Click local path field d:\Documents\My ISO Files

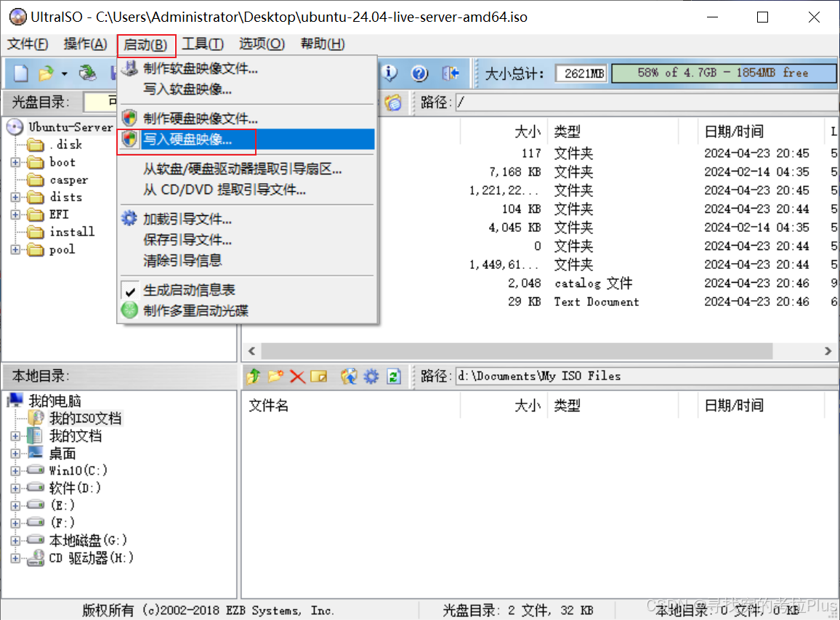(x=647, y=377)
